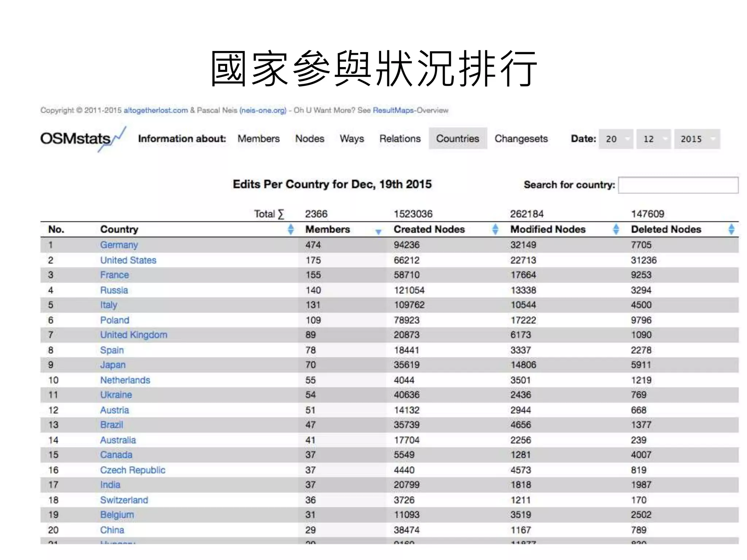
Task: Open the Ways tab
Action: (352, 139)
